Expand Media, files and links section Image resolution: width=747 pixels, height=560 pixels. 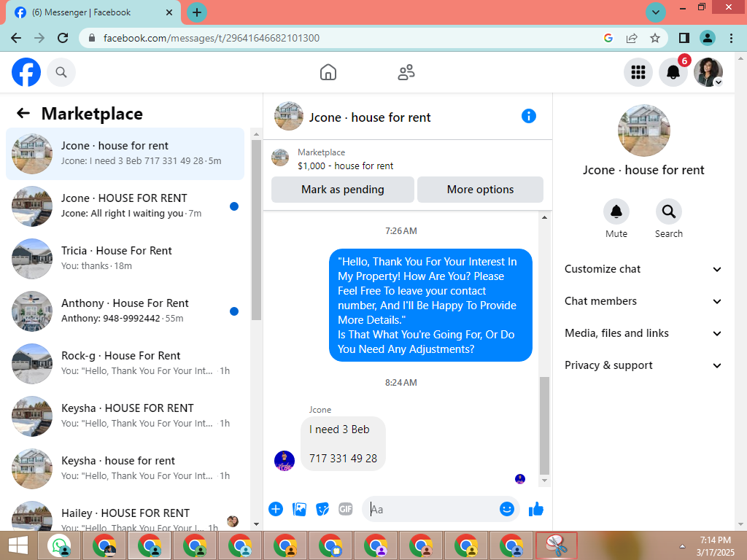[x=643, y=332]
